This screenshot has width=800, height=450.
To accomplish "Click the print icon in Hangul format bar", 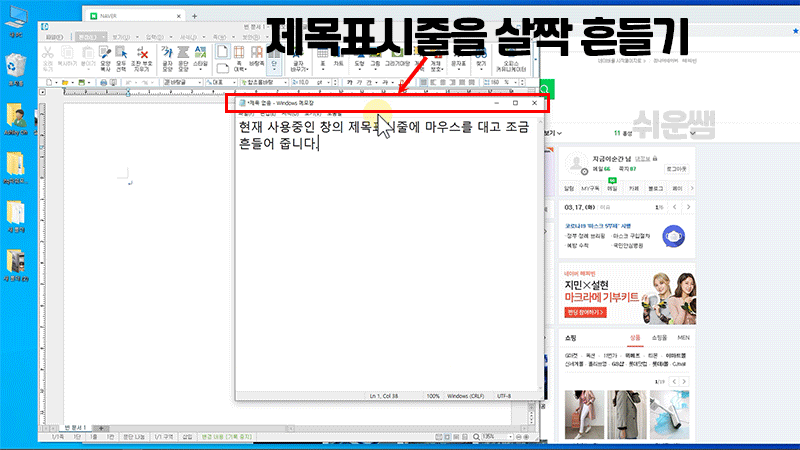I will tap(104, 82).
